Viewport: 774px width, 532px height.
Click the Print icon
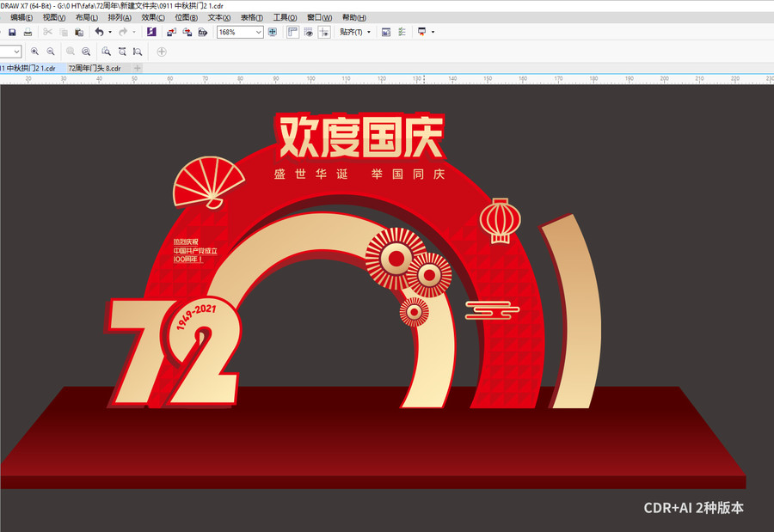click(x=28, y=32)
